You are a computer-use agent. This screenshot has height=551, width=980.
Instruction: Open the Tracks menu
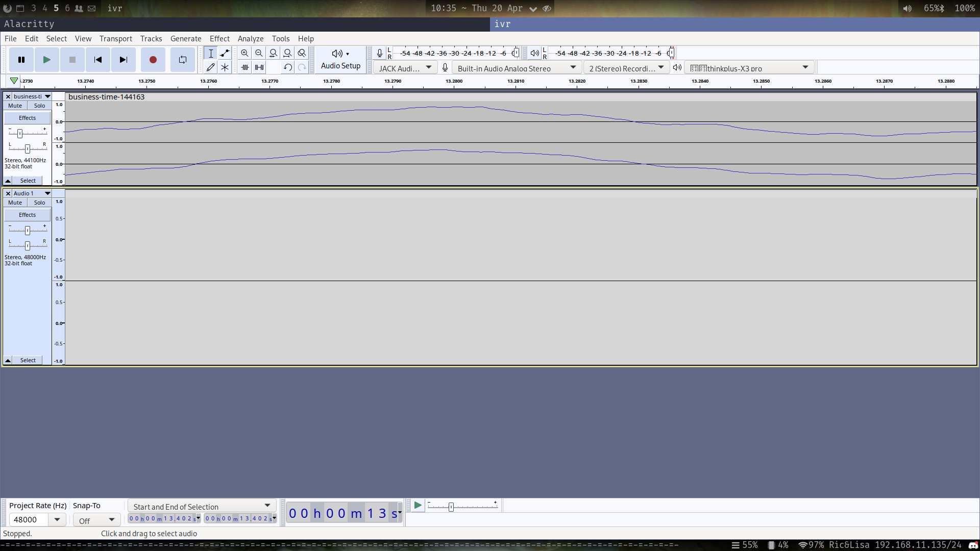click(151, 38)
